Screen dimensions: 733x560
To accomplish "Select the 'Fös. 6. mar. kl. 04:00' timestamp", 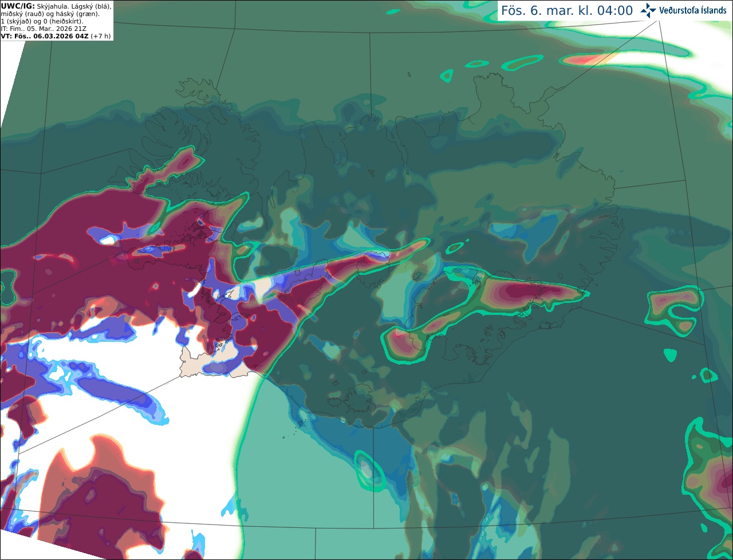I will coord(567,10).
